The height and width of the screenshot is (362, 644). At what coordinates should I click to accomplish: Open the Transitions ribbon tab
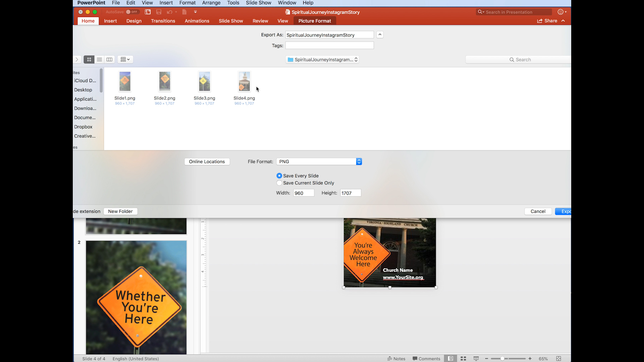[x=163, y=21]
